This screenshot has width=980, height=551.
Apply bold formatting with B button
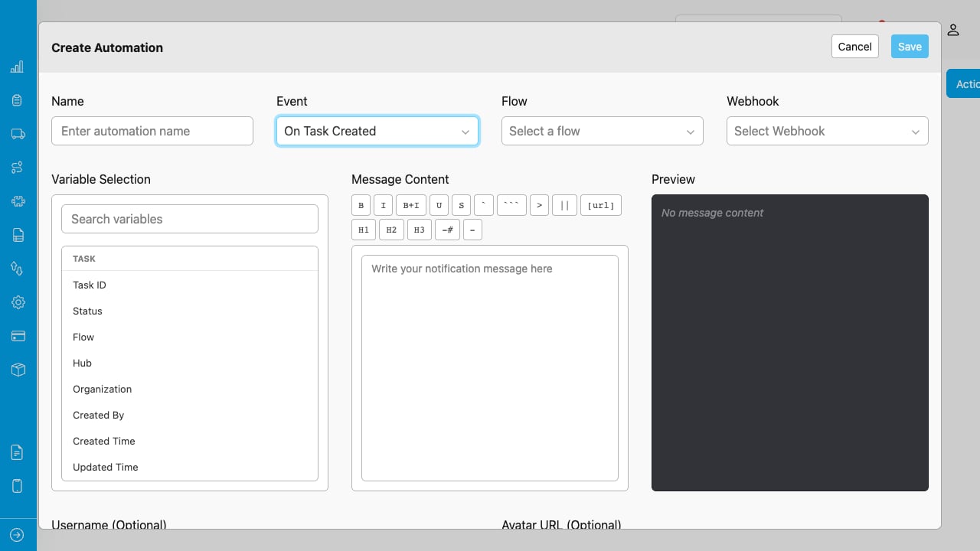[x=361, y=205]
